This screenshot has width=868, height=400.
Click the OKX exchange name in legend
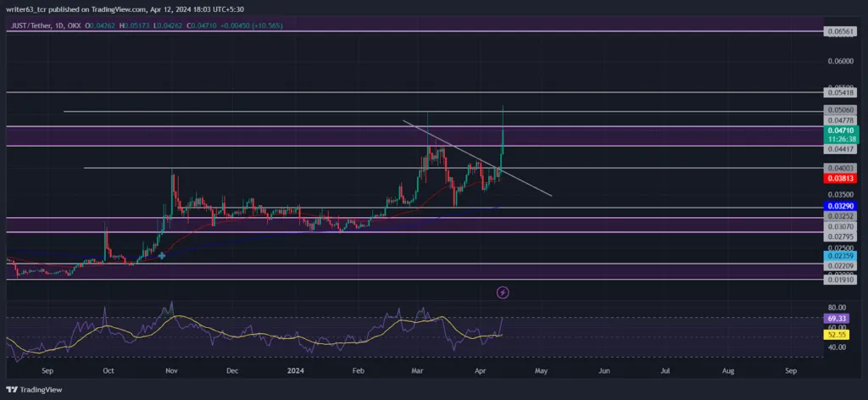coord(74,25)
